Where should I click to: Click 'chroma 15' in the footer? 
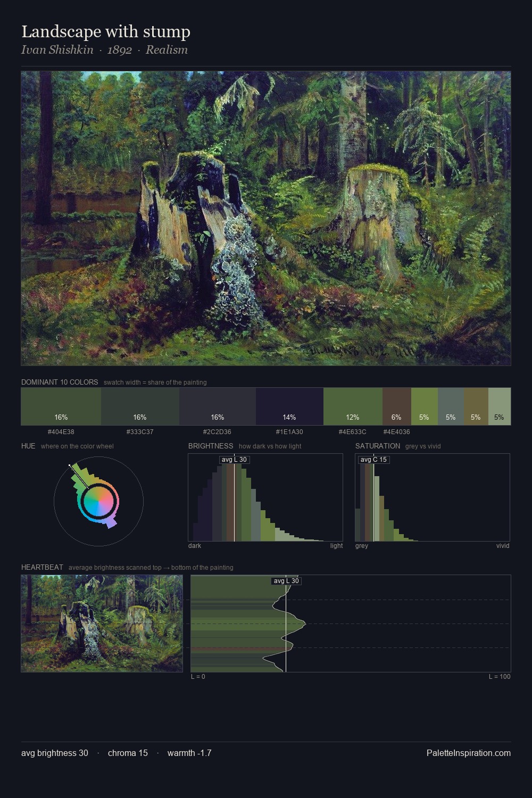click(128, 753)
